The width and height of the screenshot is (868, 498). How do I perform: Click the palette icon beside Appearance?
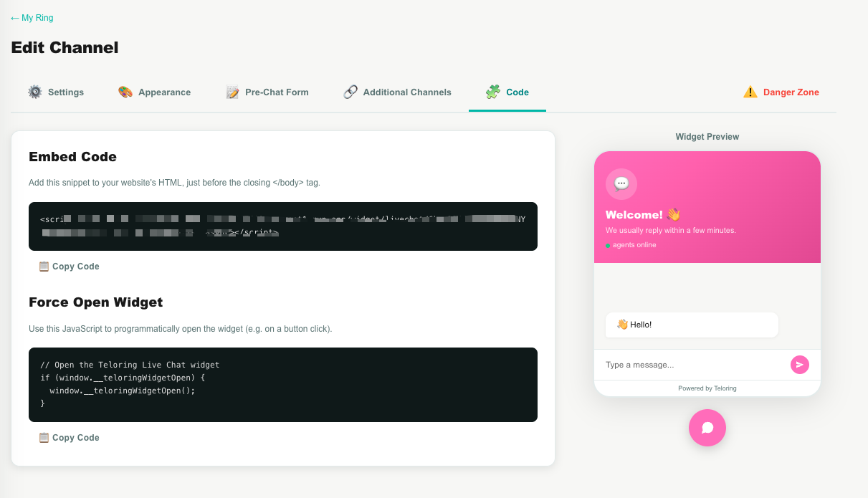[125, 92]
